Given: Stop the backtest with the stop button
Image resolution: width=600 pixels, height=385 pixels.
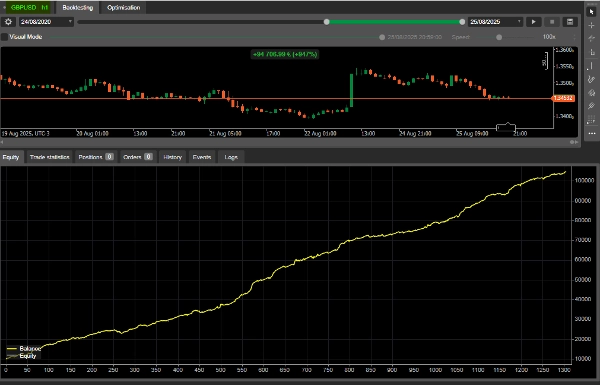Looking at the screenshot, I should tap(552, 22).
